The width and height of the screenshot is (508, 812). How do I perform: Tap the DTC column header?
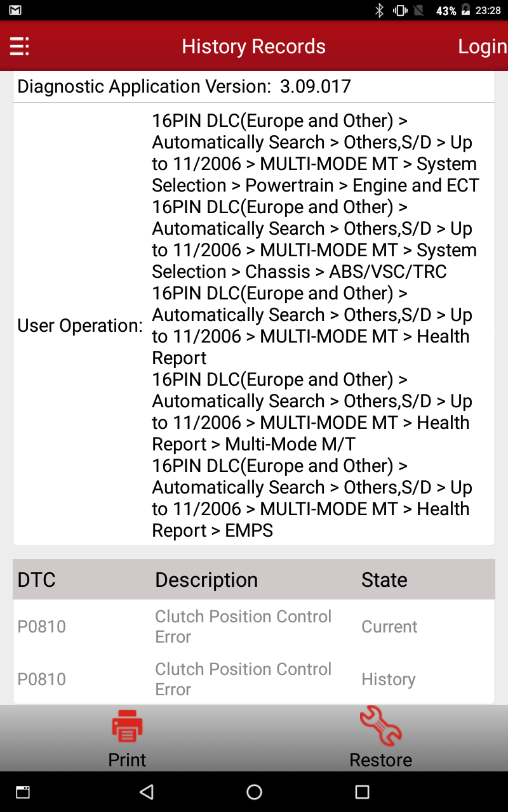[x=37, y=580]
